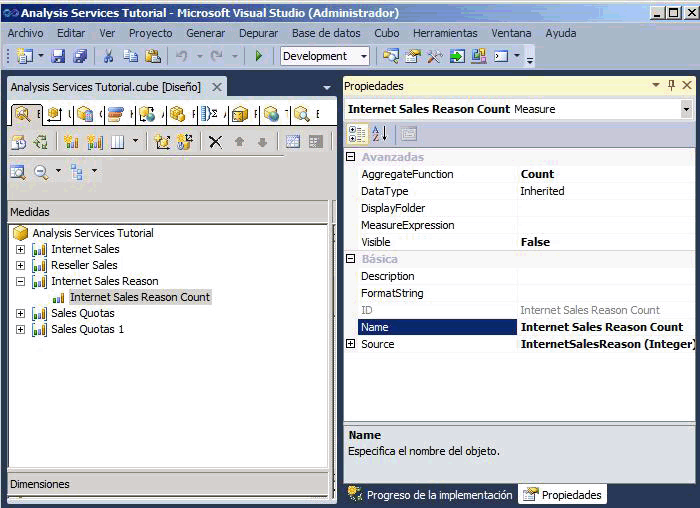This screenshot has height=508, width=700.
Task: Add a new measure with starred chart icon
Action: [x=71, y=142]
